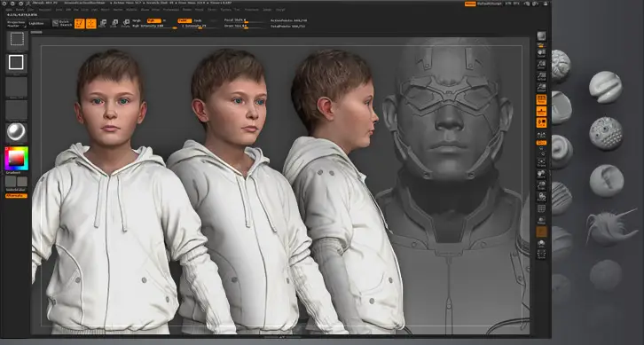Click the orange Alternate button

17,196
